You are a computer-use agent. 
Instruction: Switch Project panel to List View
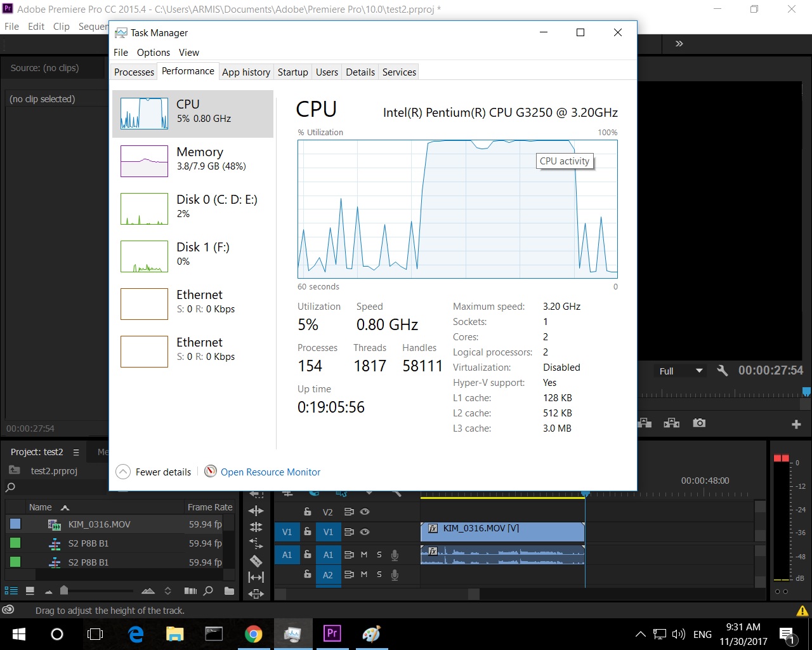click(11, 591)
